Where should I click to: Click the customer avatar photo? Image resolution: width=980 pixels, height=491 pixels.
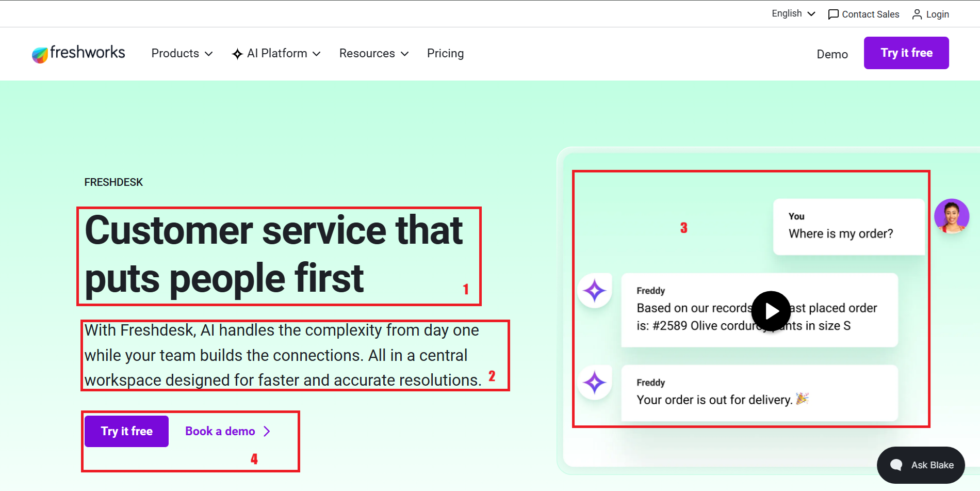point(952,216)
